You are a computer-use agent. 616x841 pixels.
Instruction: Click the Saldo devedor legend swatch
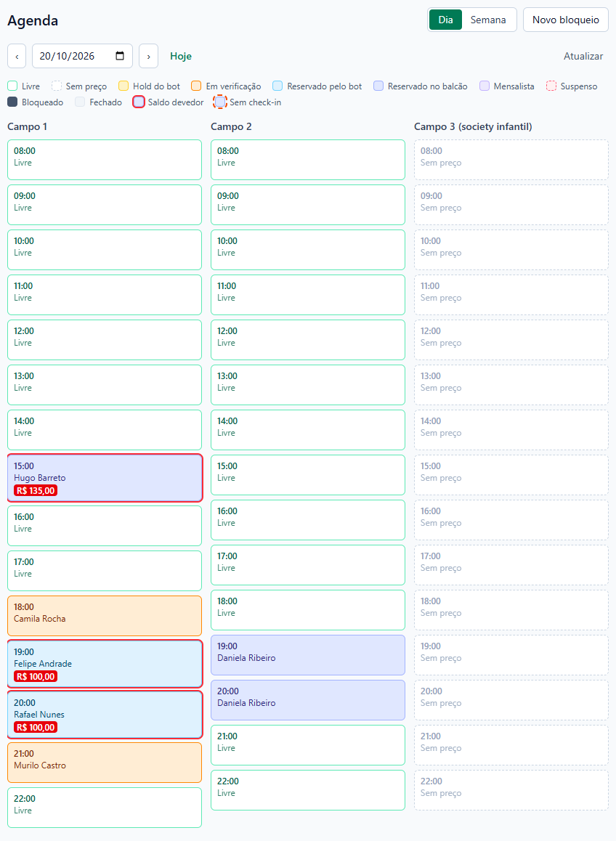139,102
